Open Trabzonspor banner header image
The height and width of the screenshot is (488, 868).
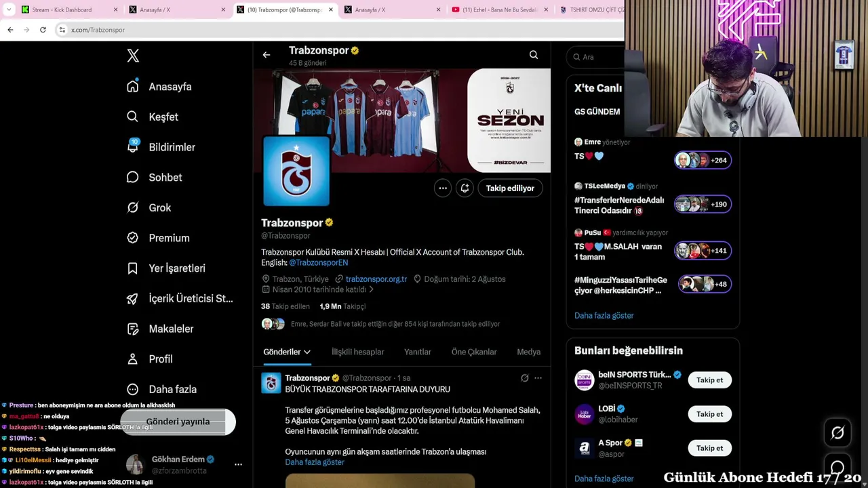402,120
